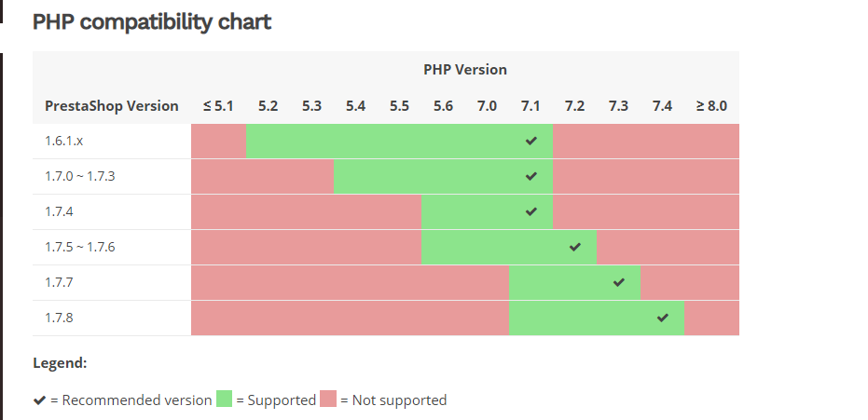The image size is (868, 420).
Task: Click the ≥ 8.0 column header
Action: 711,106
